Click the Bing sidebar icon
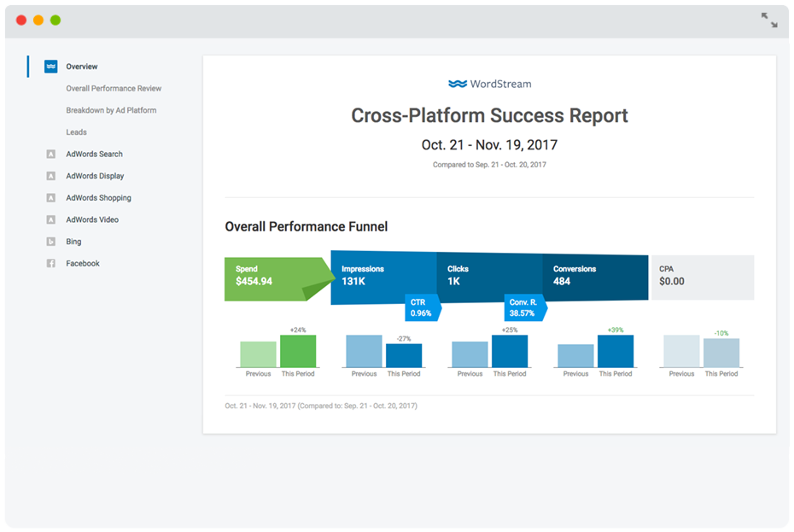The height and width of the screenshot is (532, 794). pyautogui.click(x=50, y=242)
